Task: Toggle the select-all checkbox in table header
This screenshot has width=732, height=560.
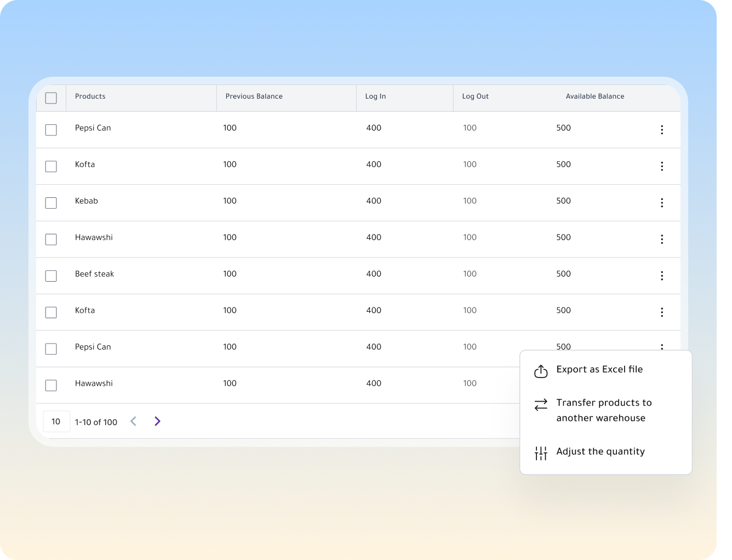Action: pyautogui.click(x=51, y=98)
